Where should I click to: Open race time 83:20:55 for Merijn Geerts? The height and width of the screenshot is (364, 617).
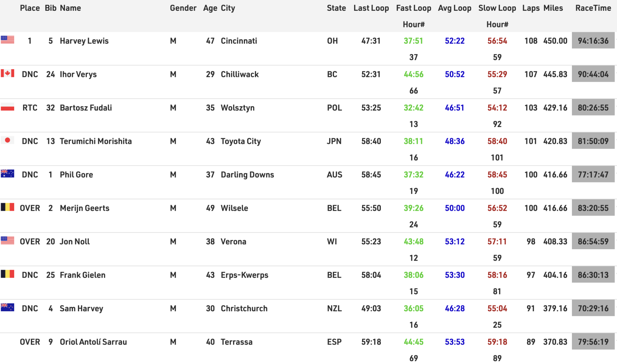[x=593, y=208]
